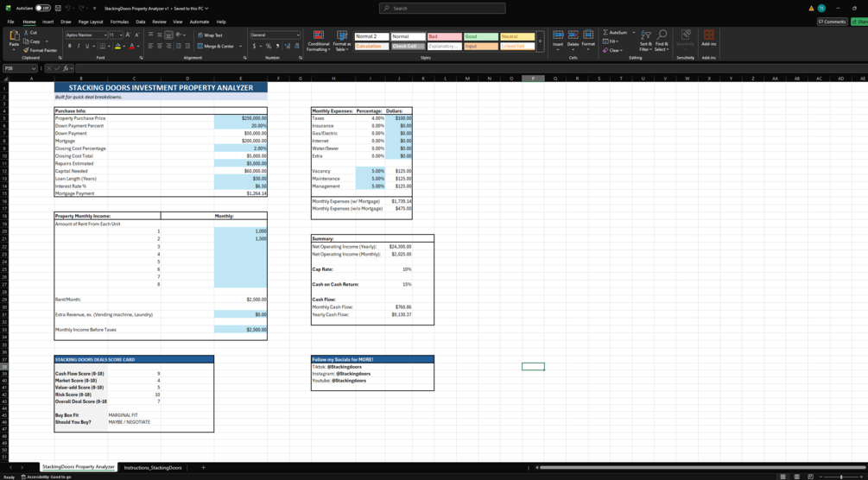
Task: Expand the Format as Table menu
Action: point(341,41)
